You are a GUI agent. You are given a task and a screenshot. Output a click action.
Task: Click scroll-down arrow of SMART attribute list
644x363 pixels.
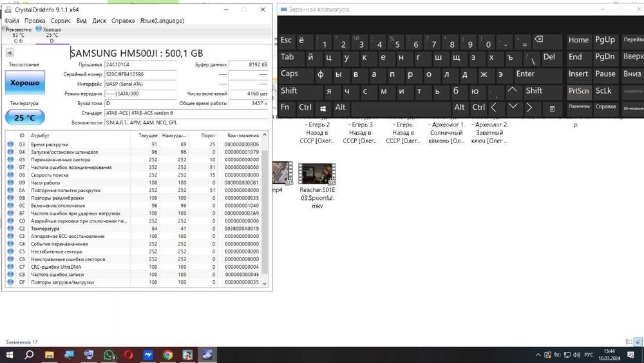(x=265, y=283)
